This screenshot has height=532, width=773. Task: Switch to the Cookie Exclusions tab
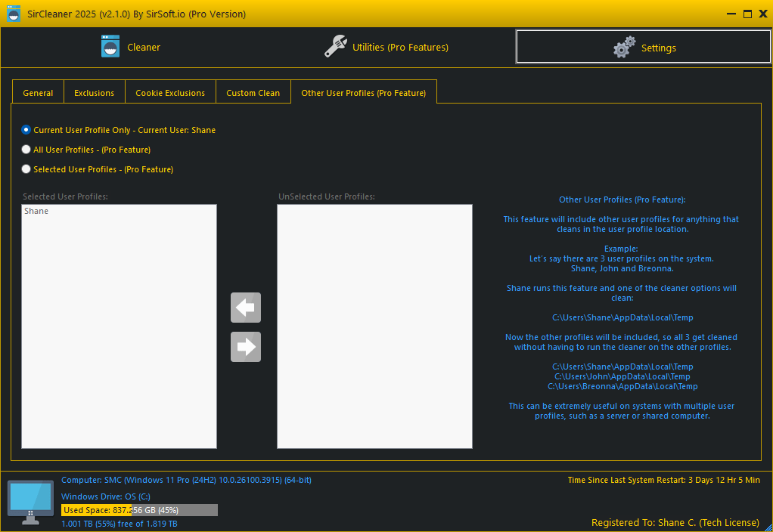(x=170, y=93)
